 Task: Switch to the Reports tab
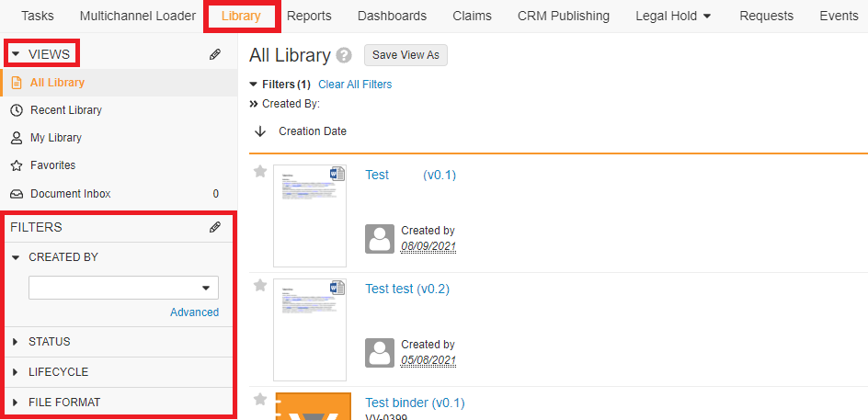point(309,16)
